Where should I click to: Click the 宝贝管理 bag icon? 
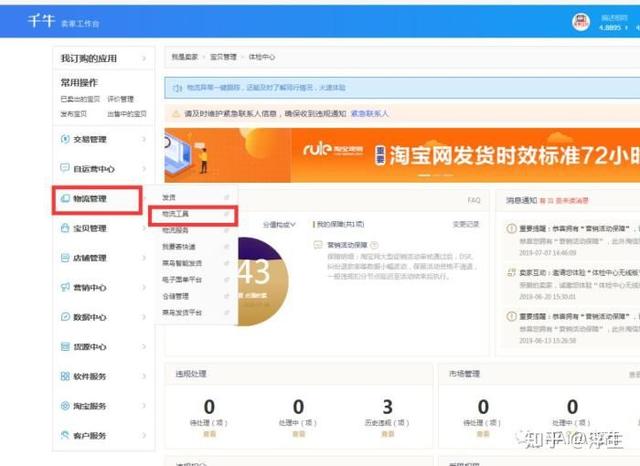click(x=65, y=228)
